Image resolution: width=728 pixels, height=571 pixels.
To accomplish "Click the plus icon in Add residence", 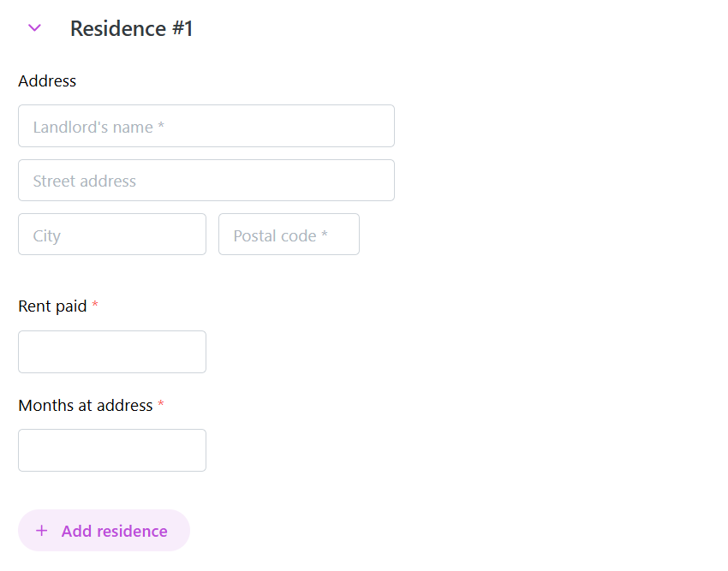I will tap(41, 531).
